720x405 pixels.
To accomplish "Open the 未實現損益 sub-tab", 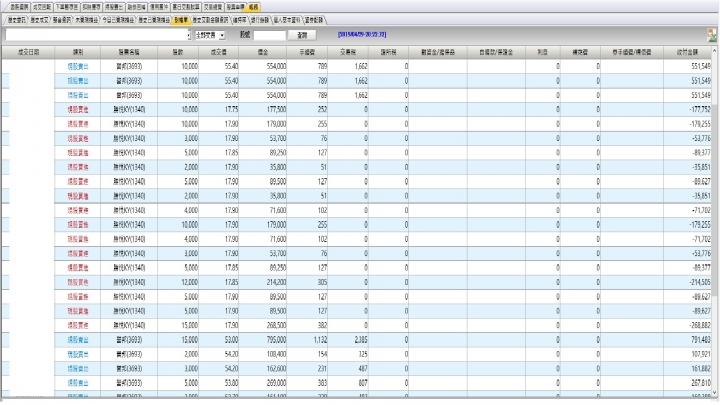I will pos(86,20).
